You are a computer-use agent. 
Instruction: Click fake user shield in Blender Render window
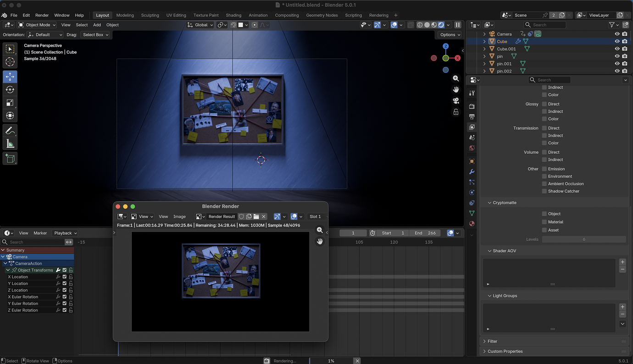[x=241, y=216]
